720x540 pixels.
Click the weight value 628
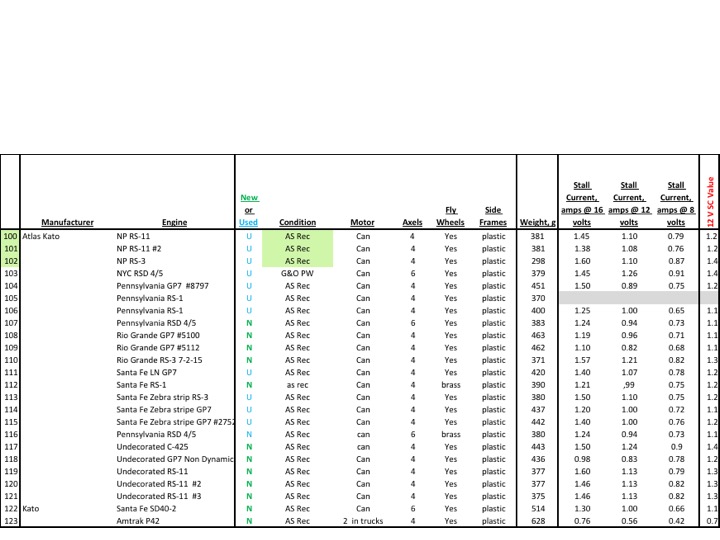(x=538, y=521)
